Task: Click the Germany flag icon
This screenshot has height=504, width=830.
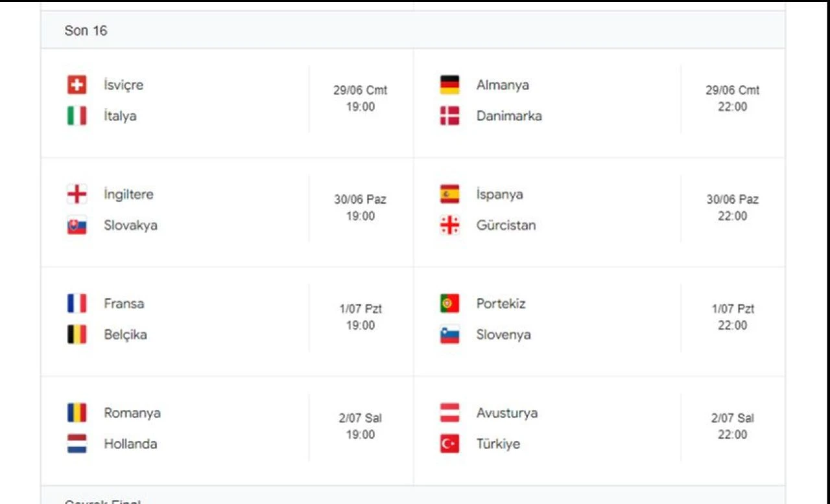Action: point(449,85)
